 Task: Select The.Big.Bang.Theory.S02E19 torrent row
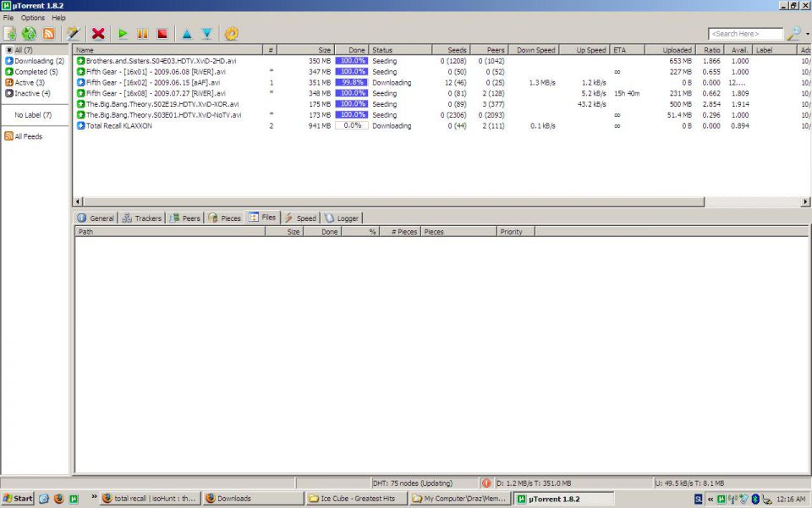[441, 104]
